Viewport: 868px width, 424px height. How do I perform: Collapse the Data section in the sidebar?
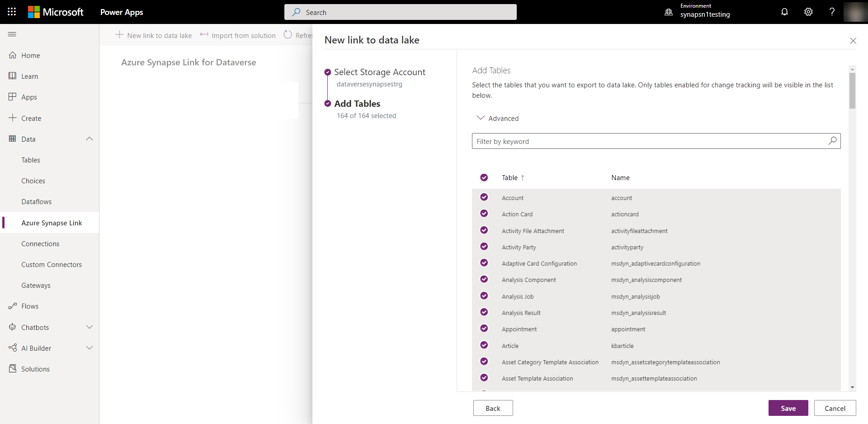(89, 138)
